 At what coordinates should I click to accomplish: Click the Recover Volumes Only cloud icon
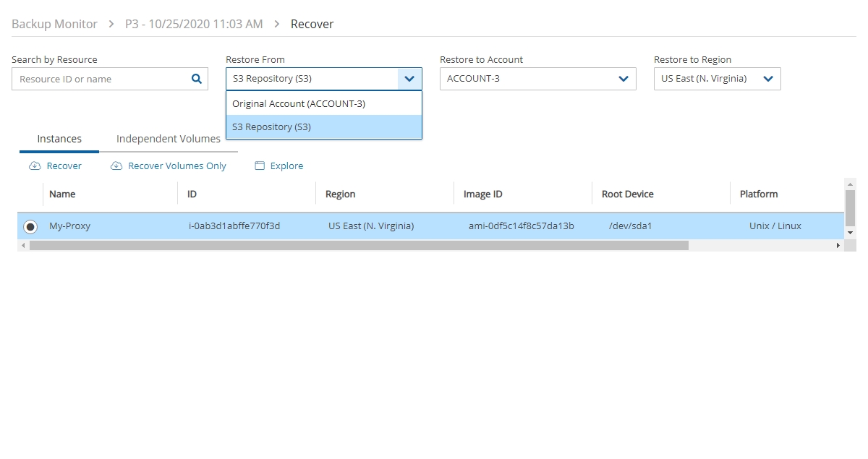(116, 166)
